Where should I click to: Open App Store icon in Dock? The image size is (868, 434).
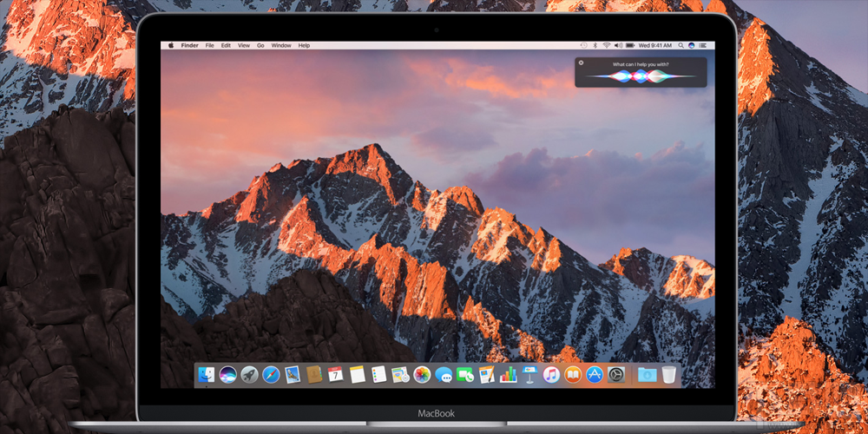coord(595,375)
